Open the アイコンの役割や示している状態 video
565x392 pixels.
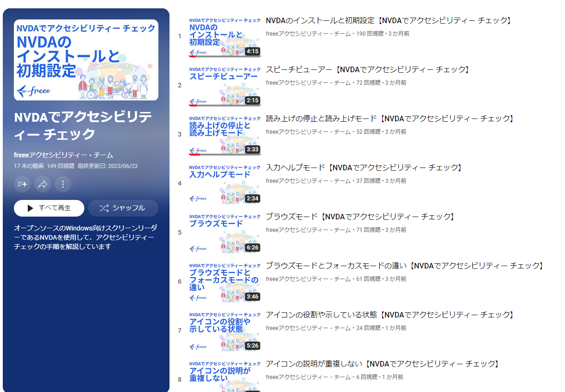pos(388,315)
